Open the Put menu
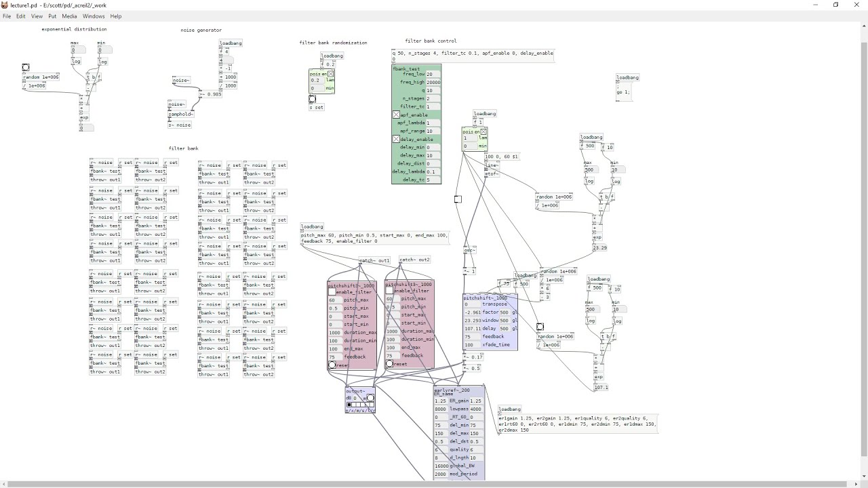 pos(52,16)
